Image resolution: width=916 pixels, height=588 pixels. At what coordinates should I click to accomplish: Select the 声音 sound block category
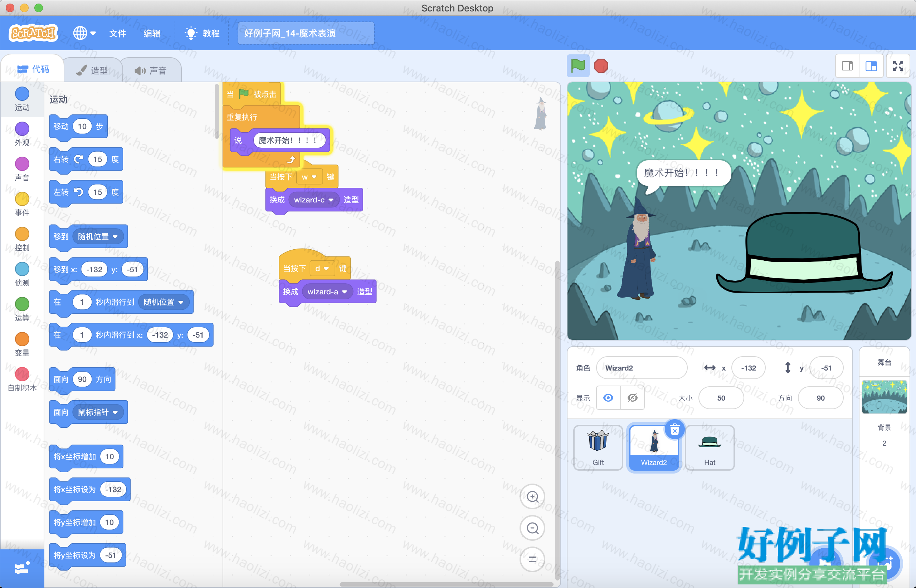(22, 169)
